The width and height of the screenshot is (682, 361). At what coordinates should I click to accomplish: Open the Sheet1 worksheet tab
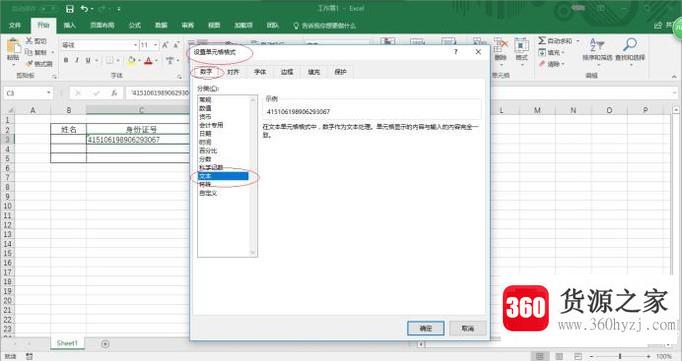click(67, 343)
